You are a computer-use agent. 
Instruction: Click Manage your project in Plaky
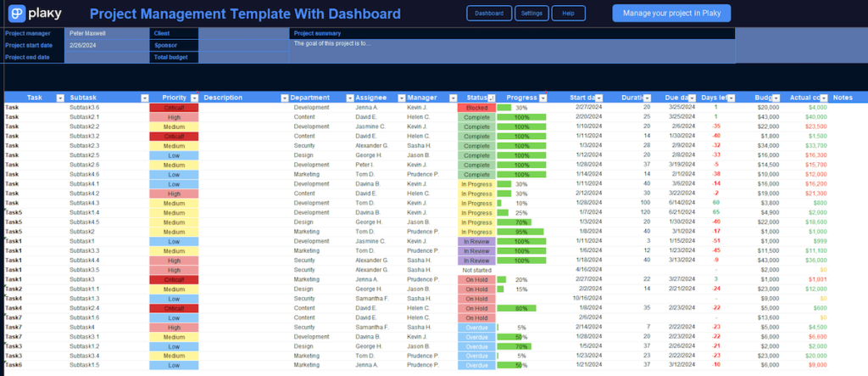659,14
